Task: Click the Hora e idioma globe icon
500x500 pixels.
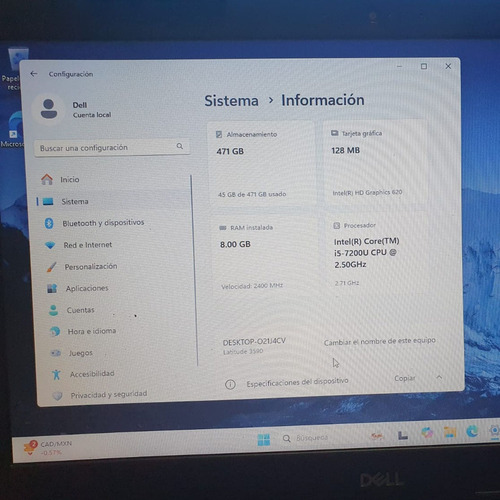Action: point(55,332)
